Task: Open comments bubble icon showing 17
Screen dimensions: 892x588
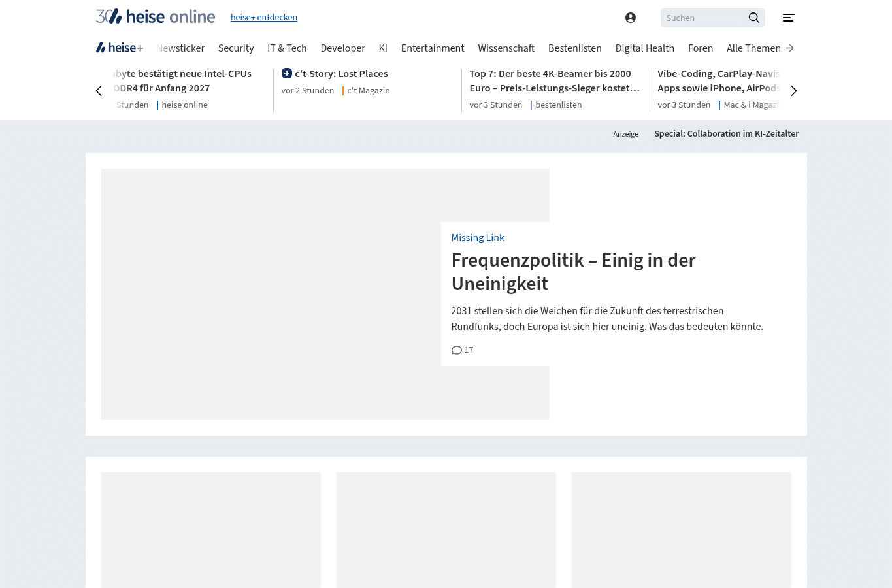Action: [x=457, y=350]
